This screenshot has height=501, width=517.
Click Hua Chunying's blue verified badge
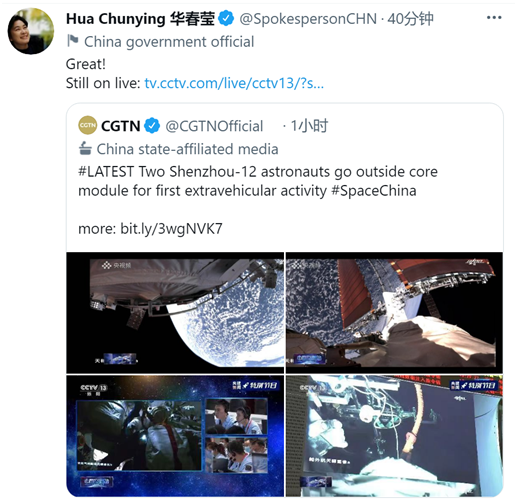pyautogui.click(x=226, y=19)
